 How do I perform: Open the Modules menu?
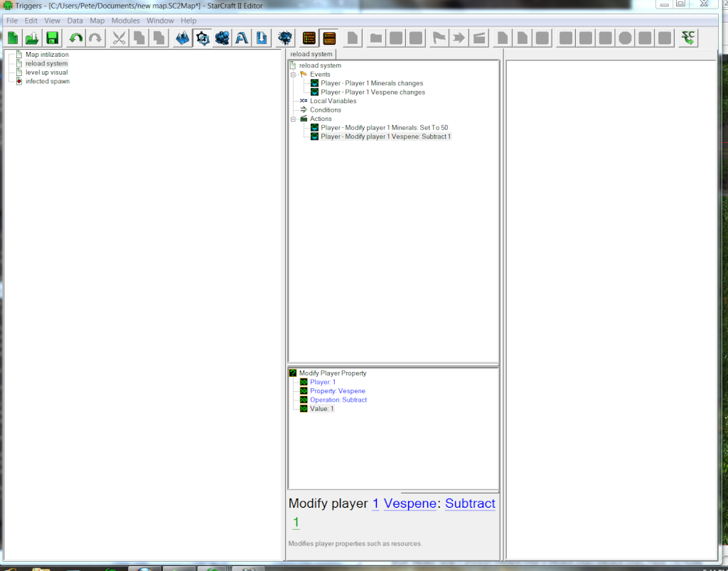pyautogui.click(x=125, y=21)
